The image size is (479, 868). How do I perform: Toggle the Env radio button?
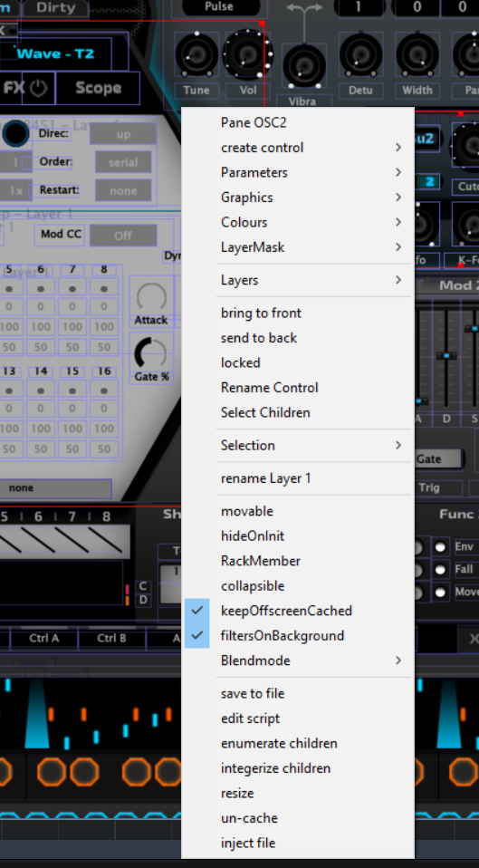pyautogui.click(x=440, y=547)
